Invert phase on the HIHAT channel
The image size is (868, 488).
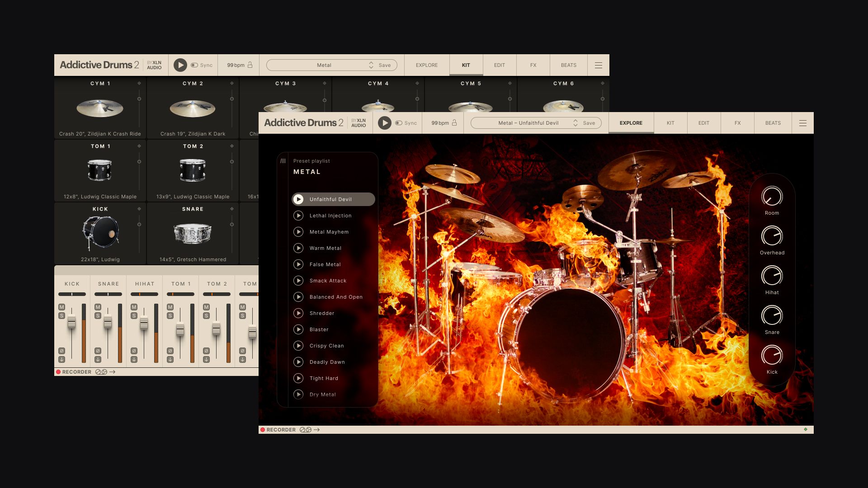tap(134, 351)
